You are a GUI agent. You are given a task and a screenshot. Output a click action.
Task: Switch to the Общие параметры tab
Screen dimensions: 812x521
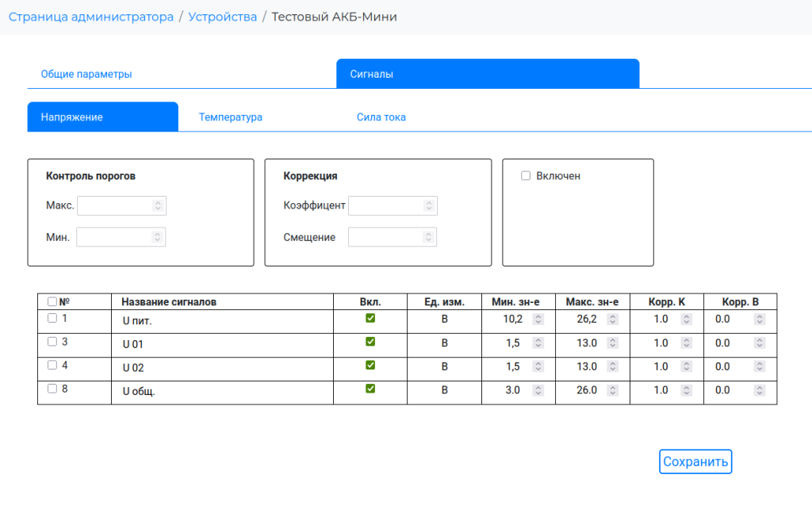click(x=86, y=74)
